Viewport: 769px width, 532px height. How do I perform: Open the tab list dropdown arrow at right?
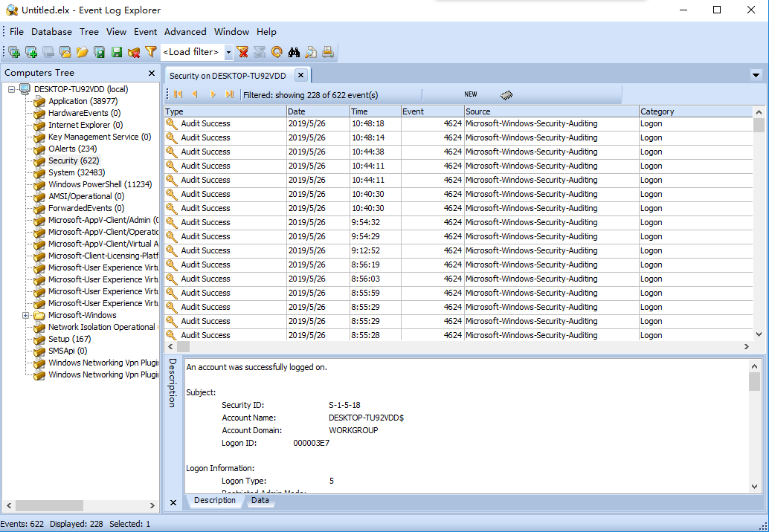(x=756, y=75)
